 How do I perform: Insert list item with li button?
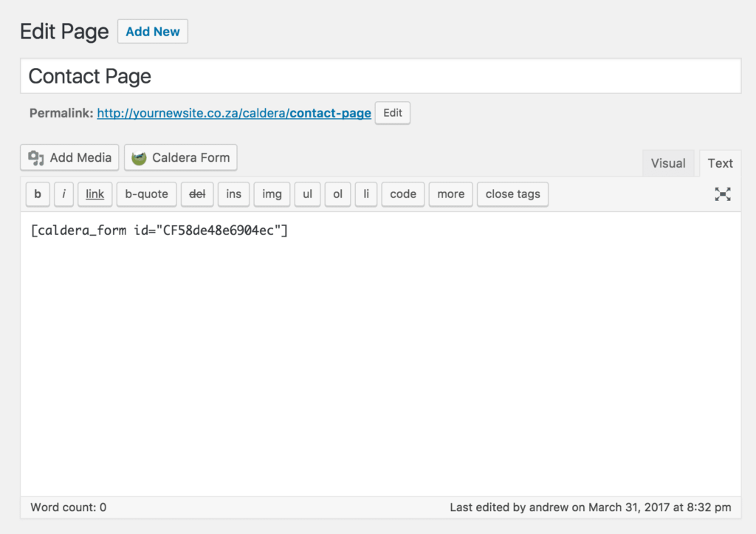pos(366,194)
